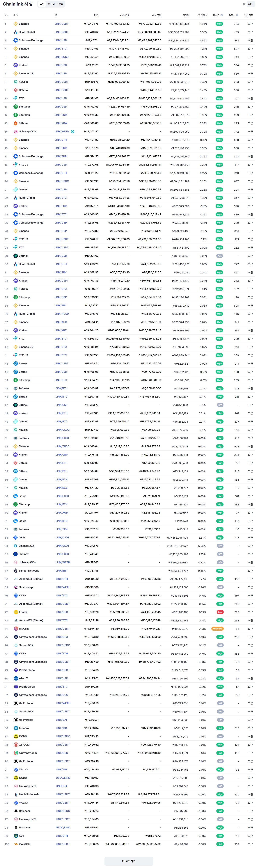Click the icon beside Uniswap (V2) LINK/WETH pair
259x868 pixels.
coord(72,131)
